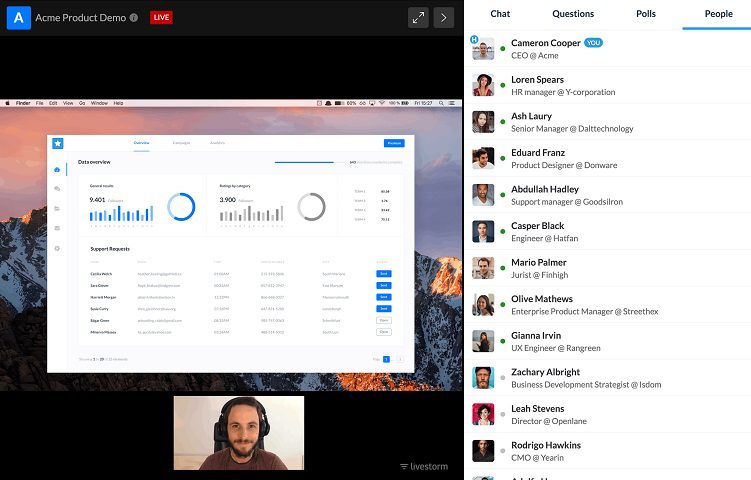751x480 pixels.
Task: Click the YOU badge beside Cameron Cooper
Action: coord(593,43)
